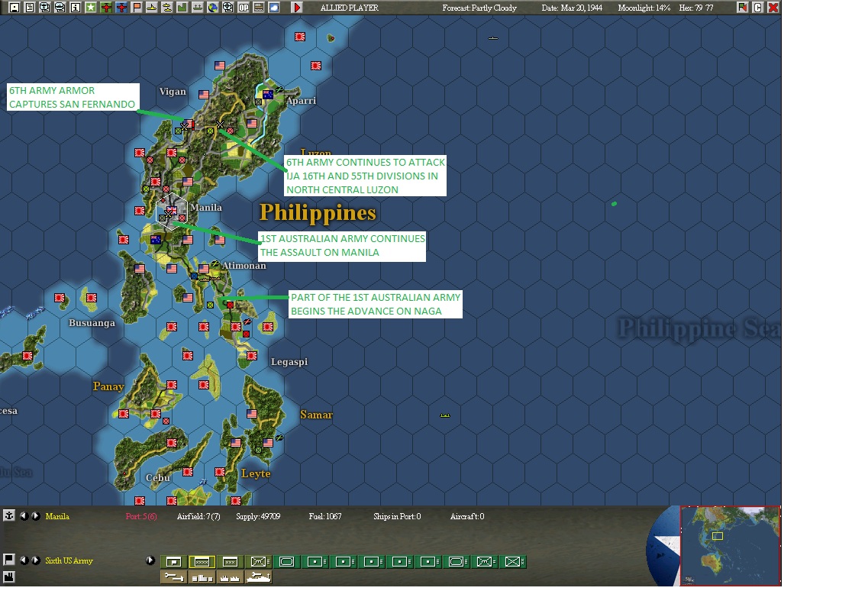This screenshot has width=868, height=591.
Task: Go to next base after Manila
Action: (x=35, y=515)
